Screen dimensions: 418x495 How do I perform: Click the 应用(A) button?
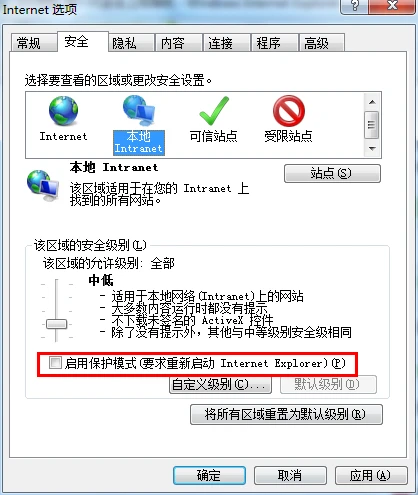coord(371,475)
